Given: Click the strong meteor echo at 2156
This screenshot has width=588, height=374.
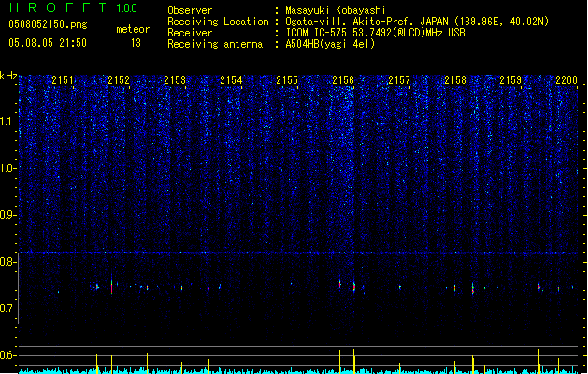Looking at the screenshot, I should click(x=354, y=287).
